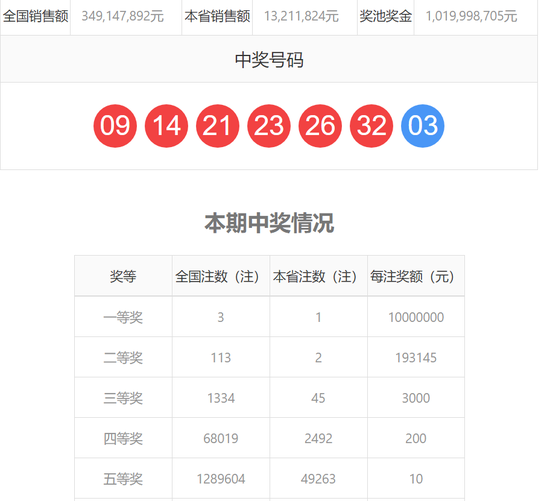This screenshot has height=501, width=550.
Task: Click the 二等奖 provincial count 2
Action: click(x=318, y=358)
